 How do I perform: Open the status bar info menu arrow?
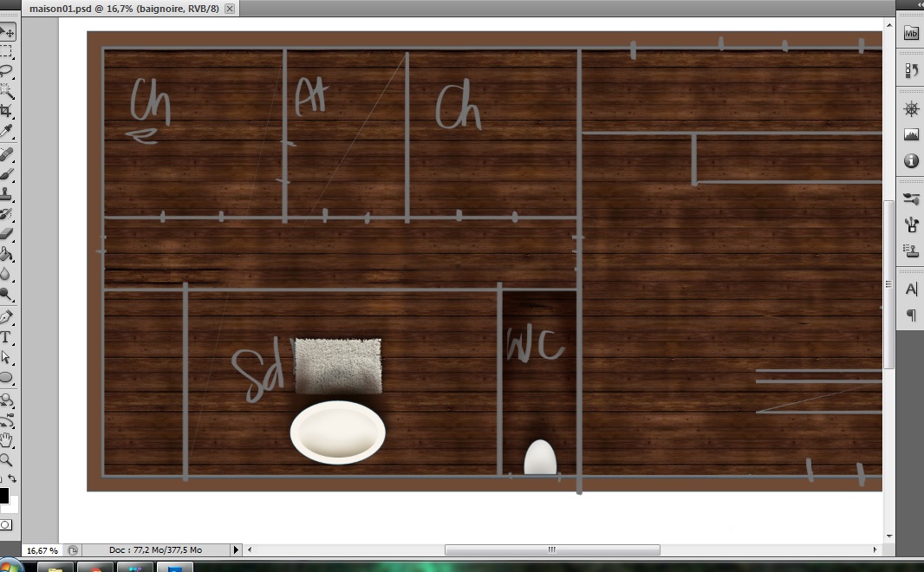click(236, 549)
